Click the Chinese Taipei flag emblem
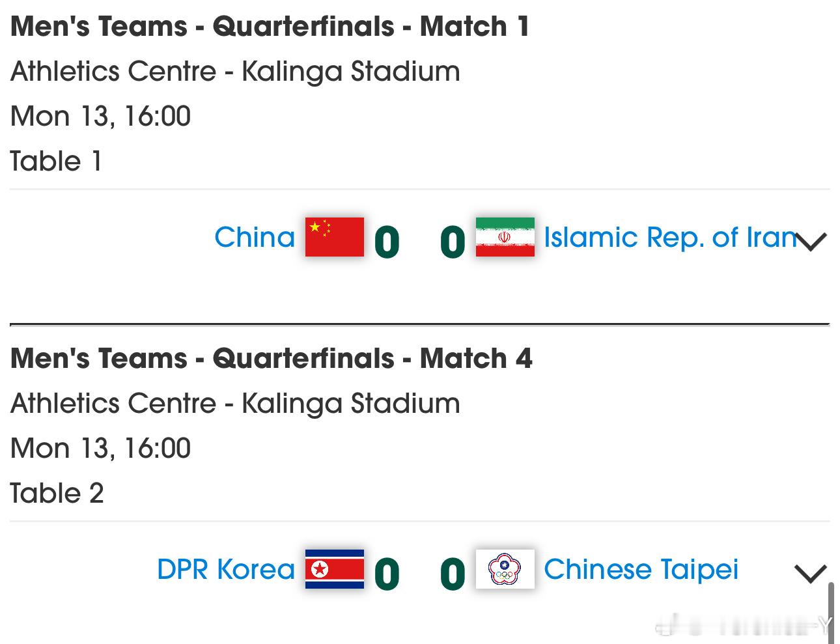The image size is (840, 644). tap(505, 569)
